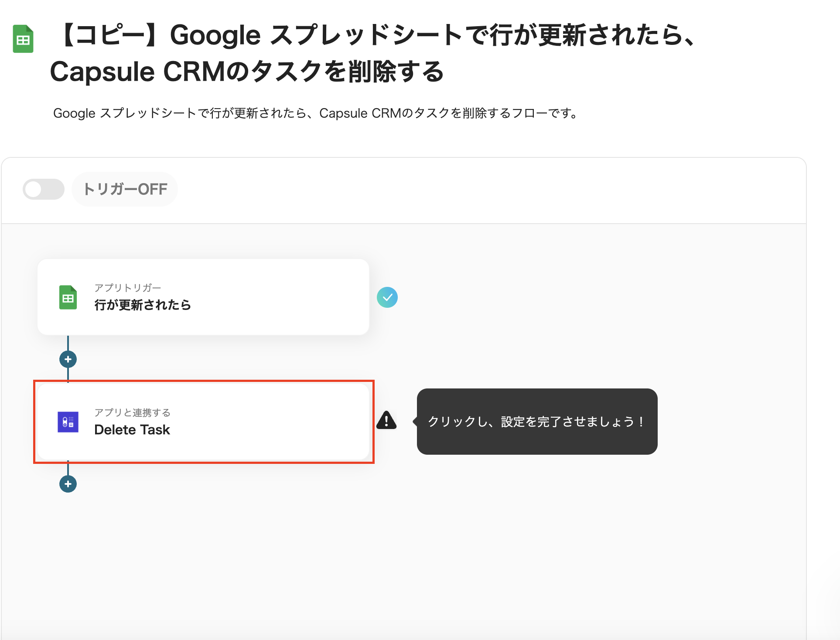Click the トリガーOFF status label
The width and height of the screenshot is (840, 640).
pyautogui.click(x=125, y=189)
